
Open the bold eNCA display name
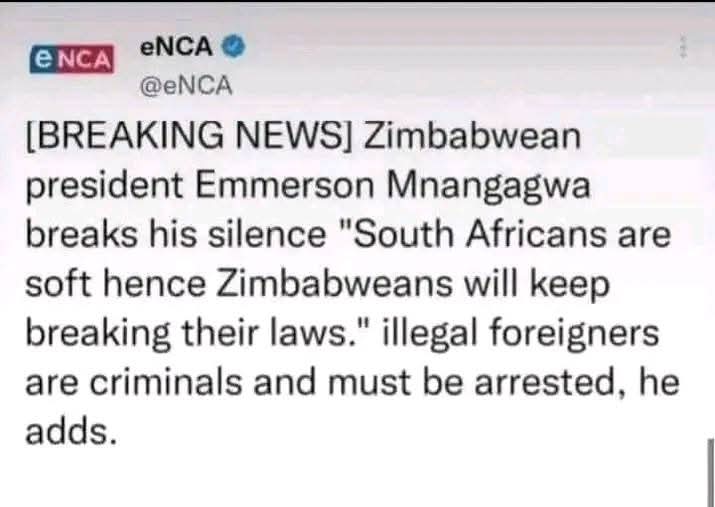pyautogui.click(x=176, y=47)
